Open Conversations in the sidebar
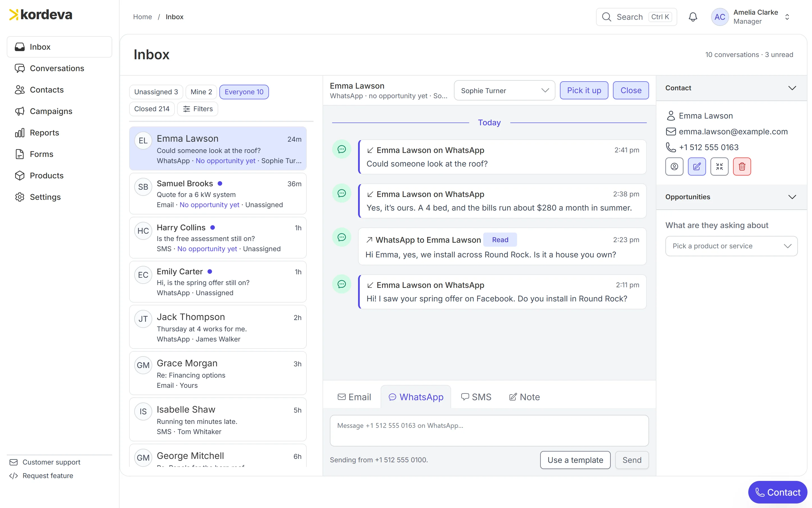812x508 pixels. coord(59,68)
